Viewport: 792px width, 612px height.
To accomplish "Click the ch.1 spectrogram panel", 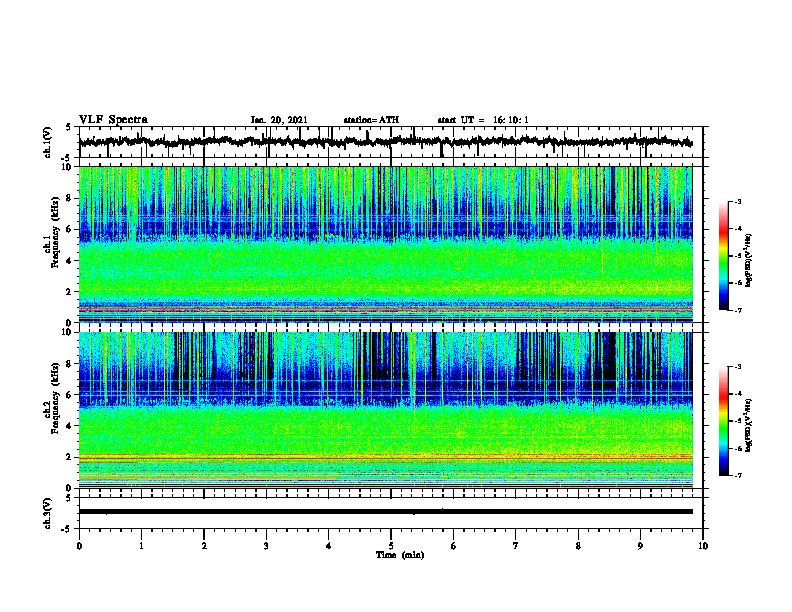I will coord(385,244).
